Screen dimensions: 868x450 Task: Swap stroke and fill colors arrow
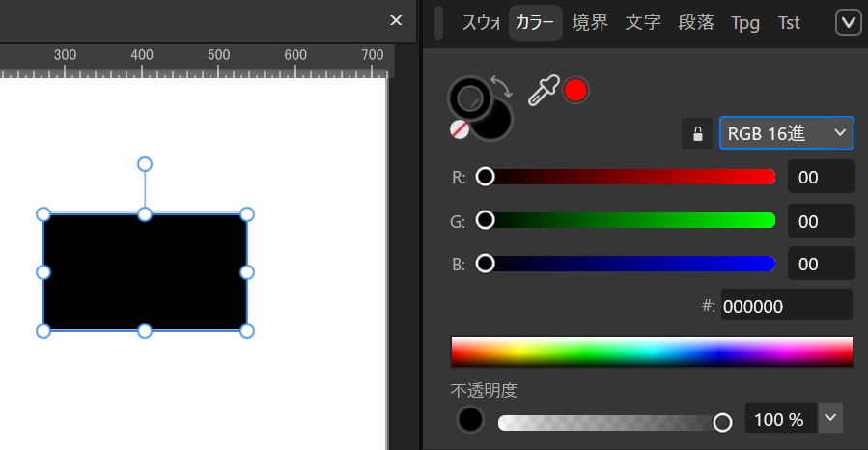coord(502,87)
